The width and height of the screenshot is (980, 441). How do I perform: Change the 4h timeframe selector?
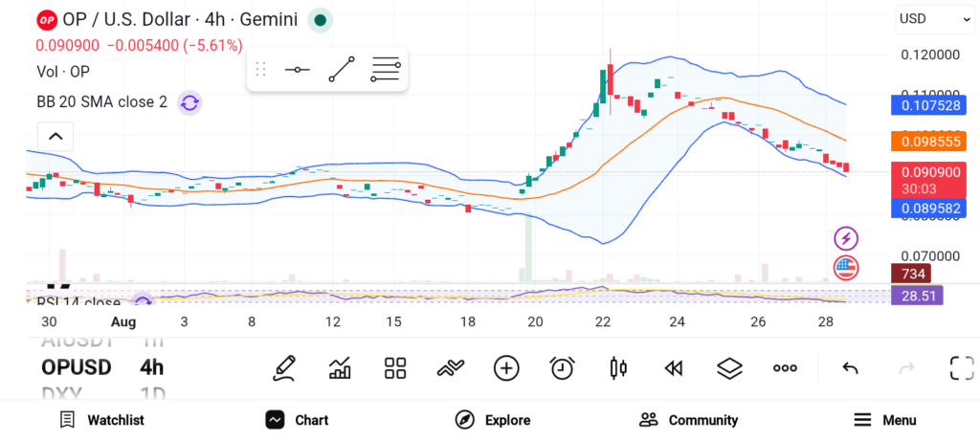pyautogui.click(x=152, y=367)
